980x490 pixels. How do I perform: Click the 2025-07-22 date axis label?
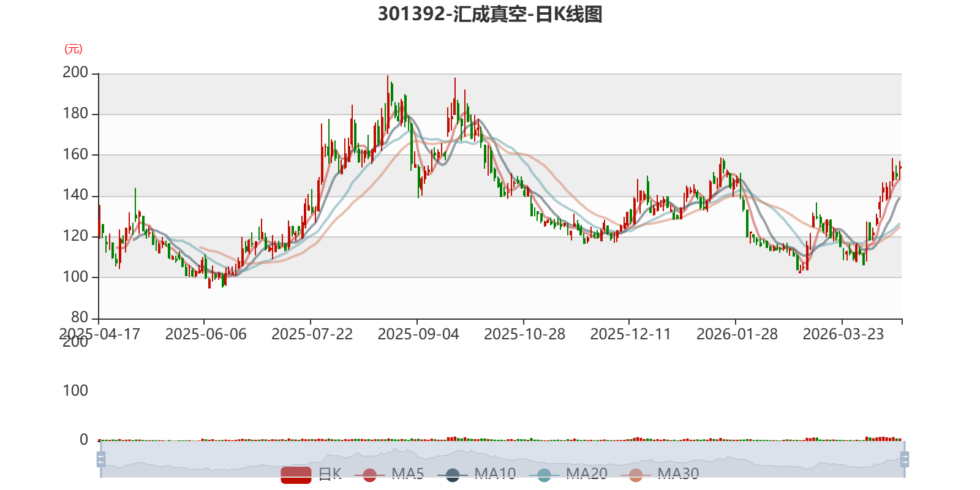tap(312, 334)
